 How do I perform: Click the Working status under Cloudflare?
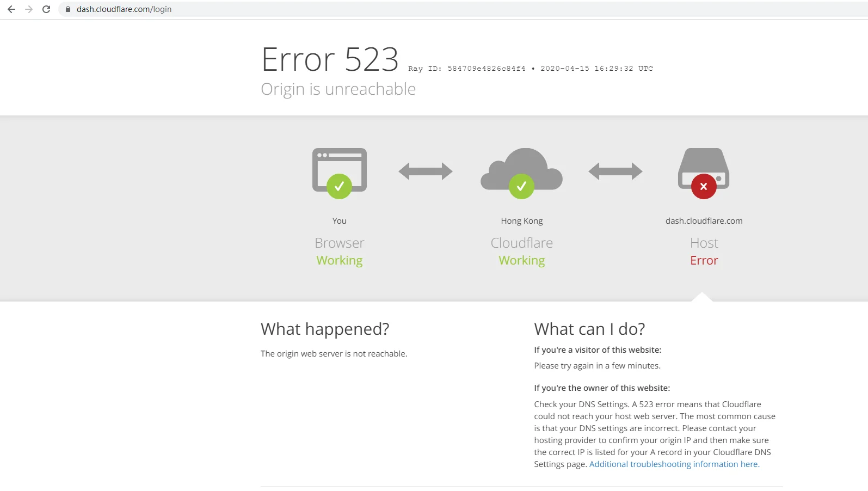point(522,261)
